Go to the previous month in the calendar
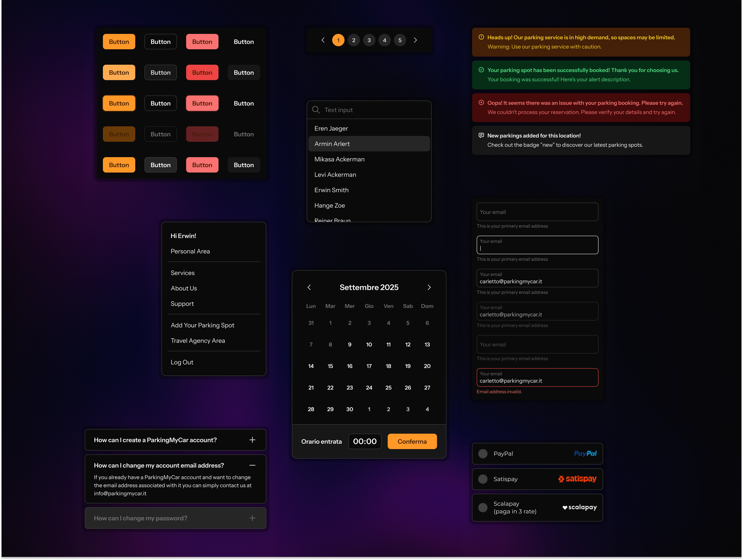Image resolution: width=743 pixels, height=560 pixels. click(x=309, y=287)
